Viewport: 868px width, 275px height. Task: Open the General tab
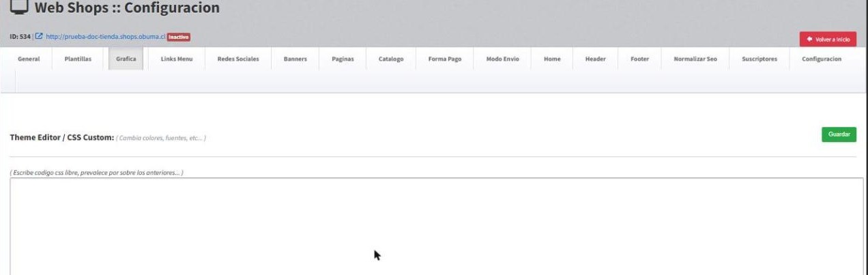(x=29, y=59)
